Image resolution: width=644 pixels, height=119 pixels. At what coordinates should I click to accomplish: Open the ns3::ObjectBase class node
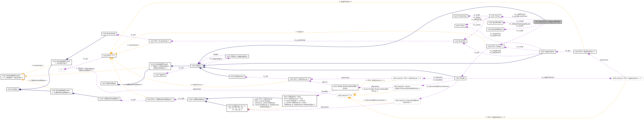coord(109,84)
